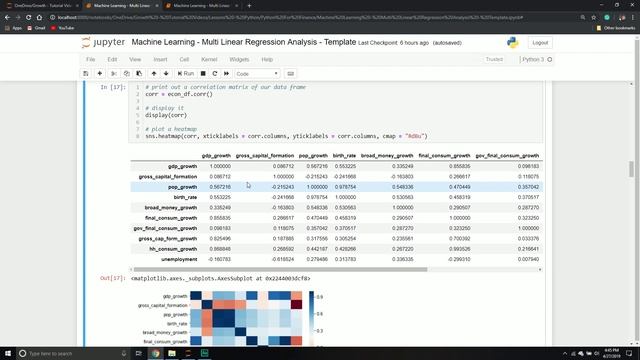
Task: Show hidden system tray icons chevron
Action: (564, 353)
